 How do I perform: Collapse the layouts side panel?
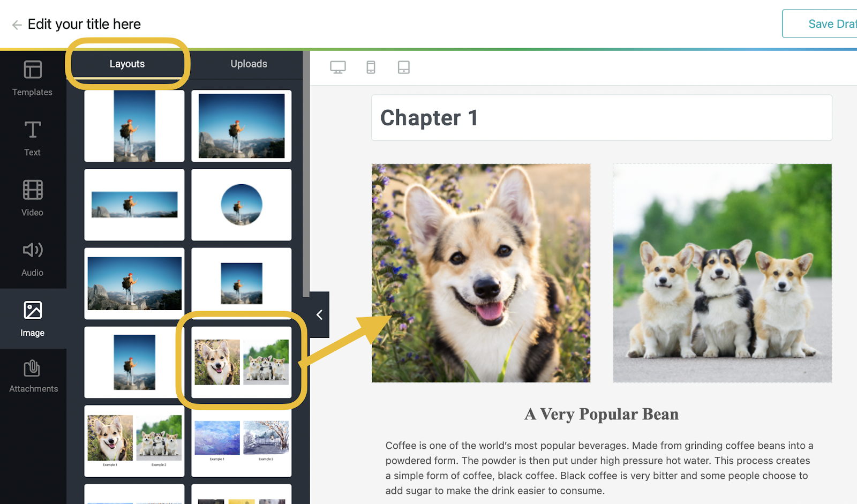point(319,315)
